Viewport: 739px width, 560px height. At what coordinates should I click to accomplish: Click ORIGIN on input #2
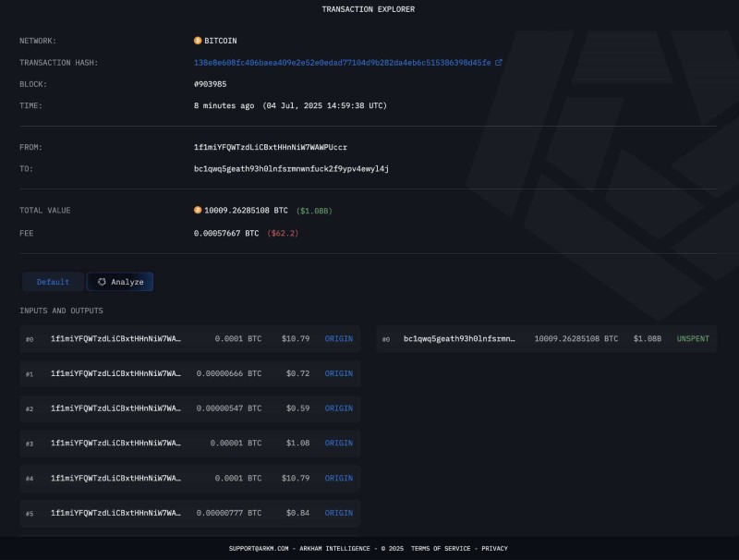coord(338,408)
